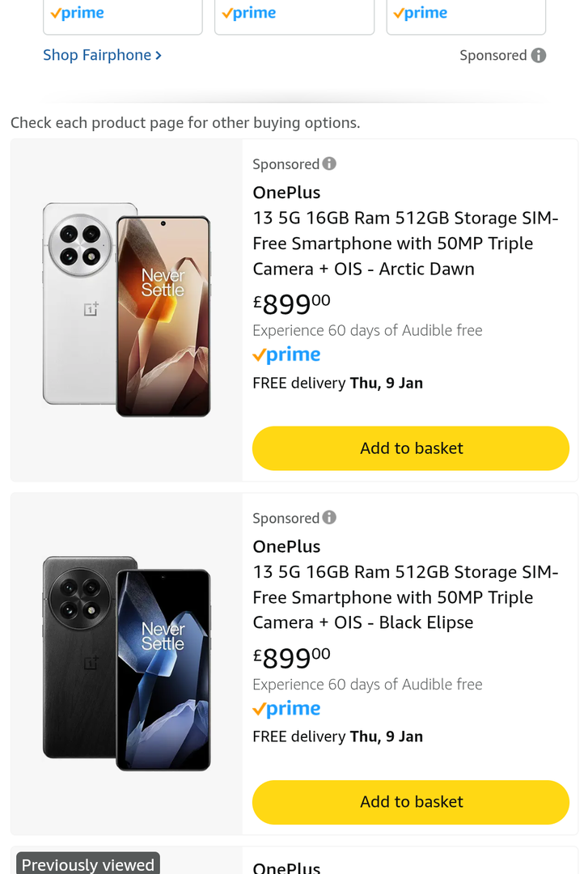Click the Prime badge on the middle top card
Screen dimensions: 588x874
pos(248,13)
